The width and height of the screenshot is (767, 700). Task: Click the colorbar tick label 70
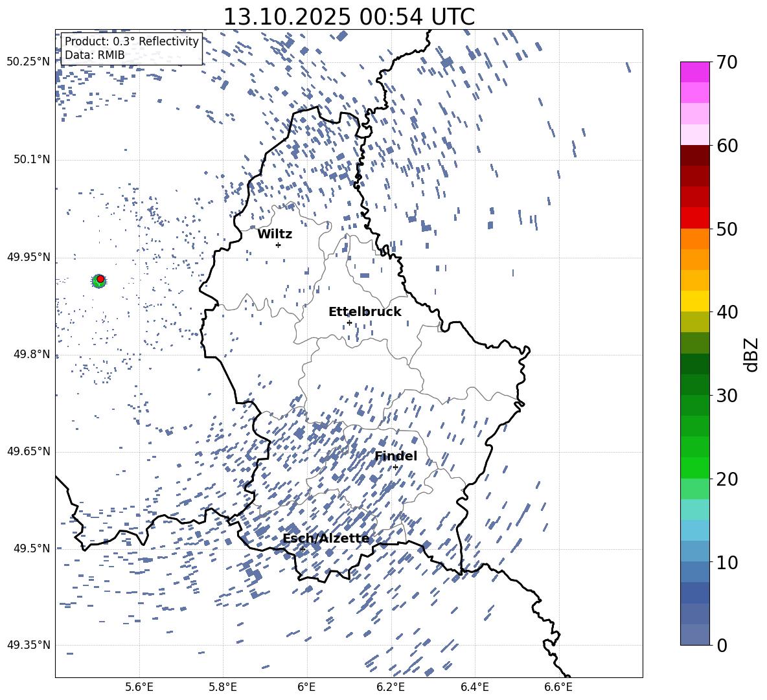726,63
